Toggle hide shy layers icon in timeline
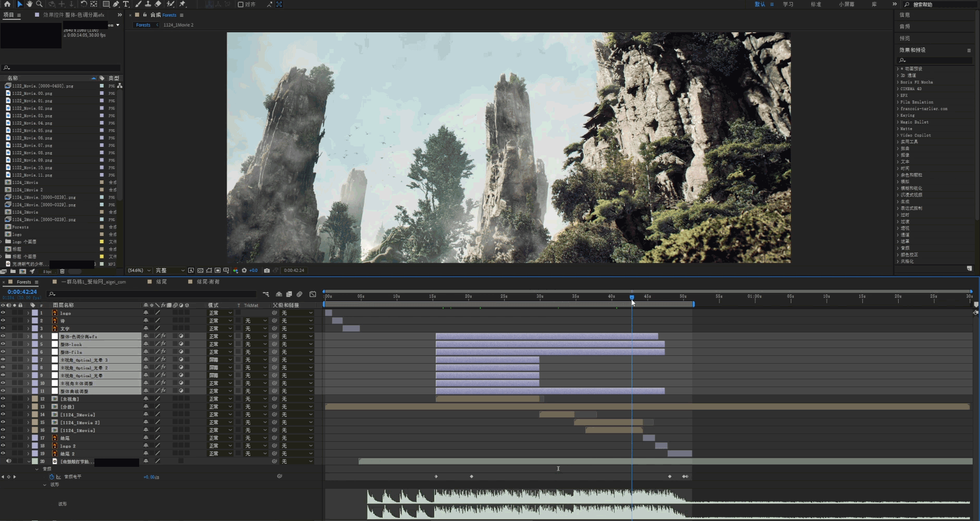Viewport: 980px width, 521px height. click(x=279, y=294)
